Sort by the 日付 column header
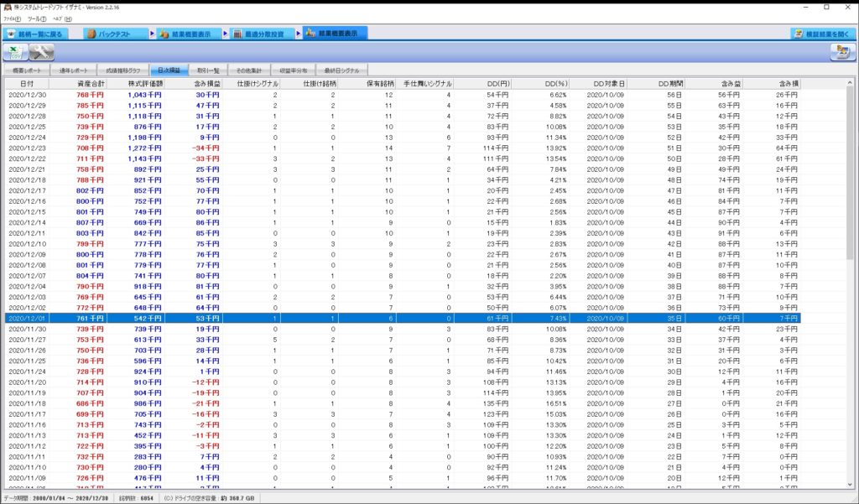This screenshot has height=504, width=859. coord(28,84)
